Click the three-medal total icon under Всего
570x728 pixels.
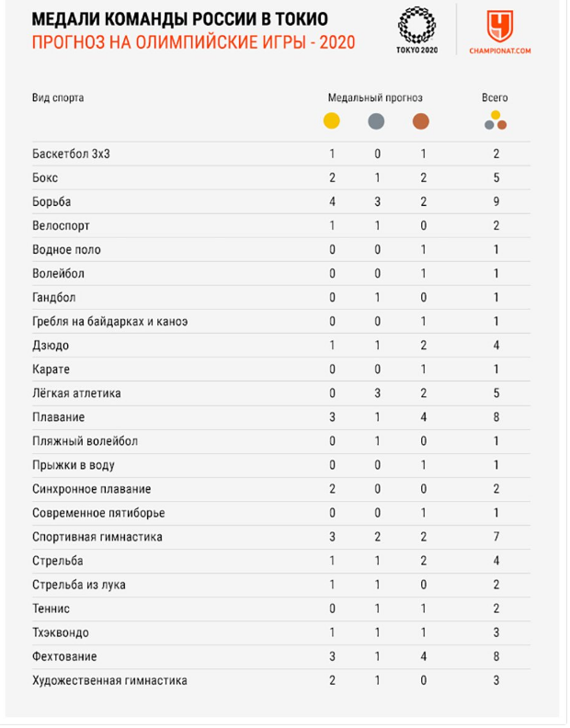(496, 120)
